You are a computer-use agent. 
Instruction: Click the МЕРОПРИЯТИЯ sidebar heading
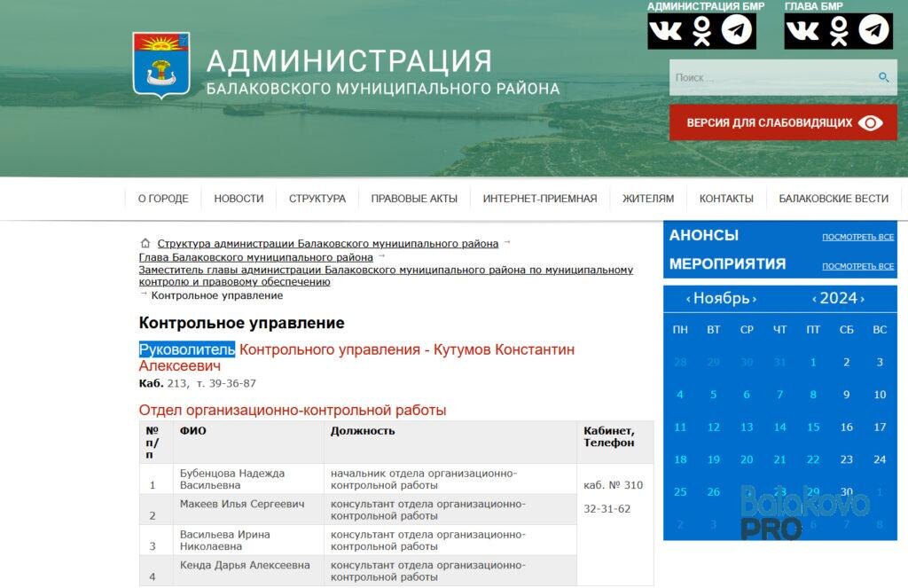pyautogui.click(x=727, y=264)
